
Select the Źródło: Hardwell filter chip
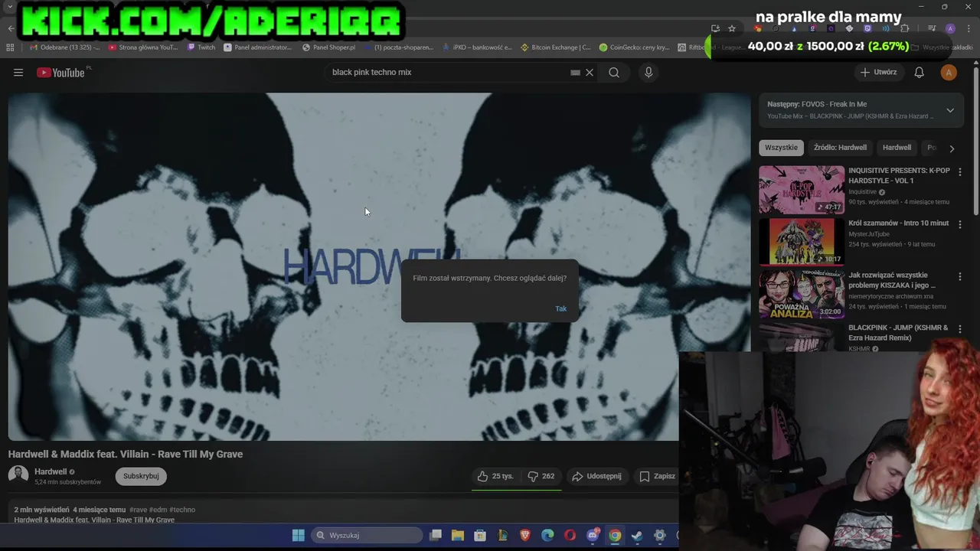click(840, 148)
